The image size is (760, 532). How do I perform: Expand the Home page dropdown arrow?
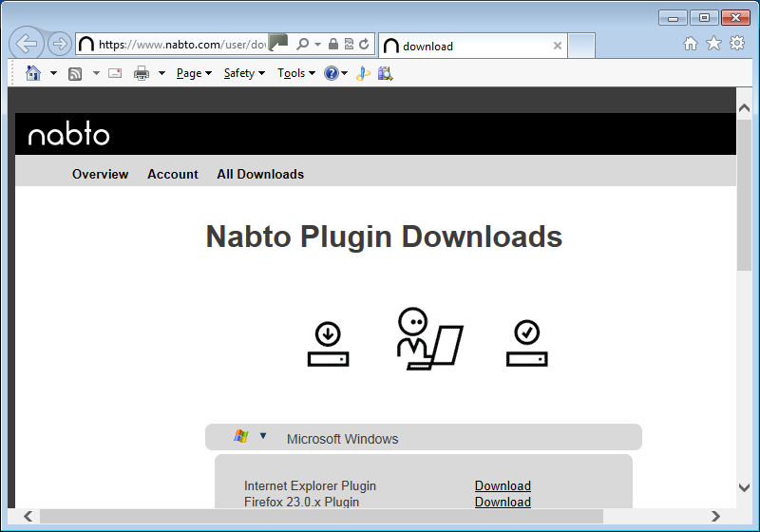tap(53, 73)
